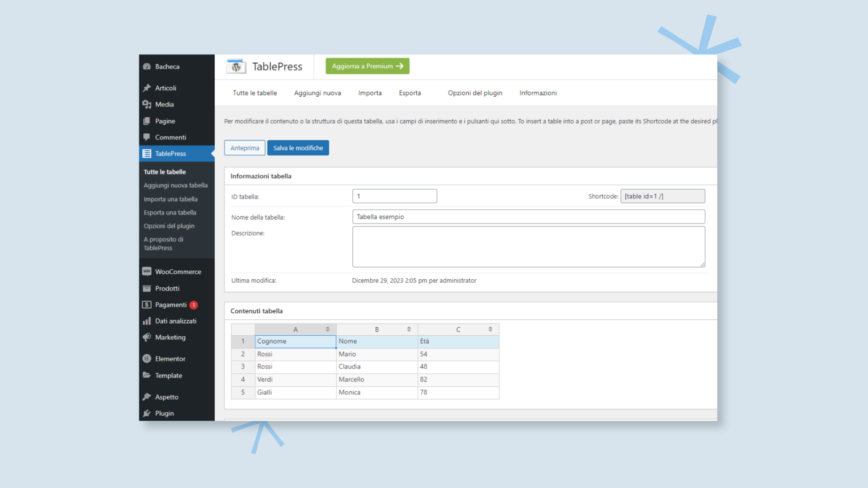Click the Nome header cell
868x488 pixels.
coord(377,341)
